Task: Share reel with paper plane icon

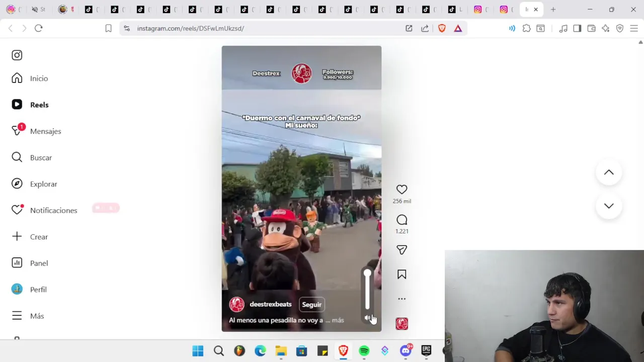Action: click(401, 250)
